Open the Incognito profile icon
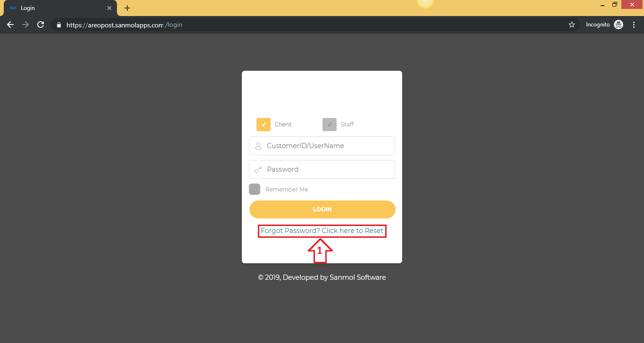 tap(619, 25)
